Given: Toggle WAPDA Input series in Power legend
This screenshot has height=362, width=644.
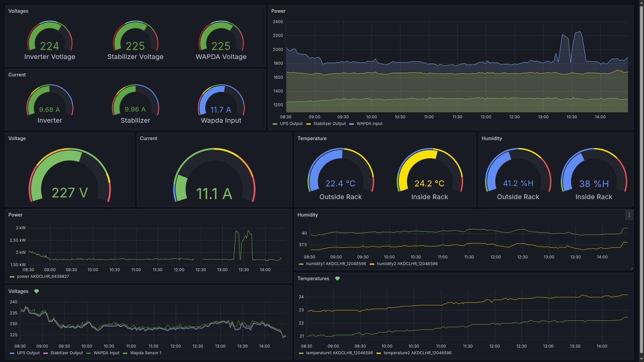Looking at the screenshot, I should click(x=369, y=124).
